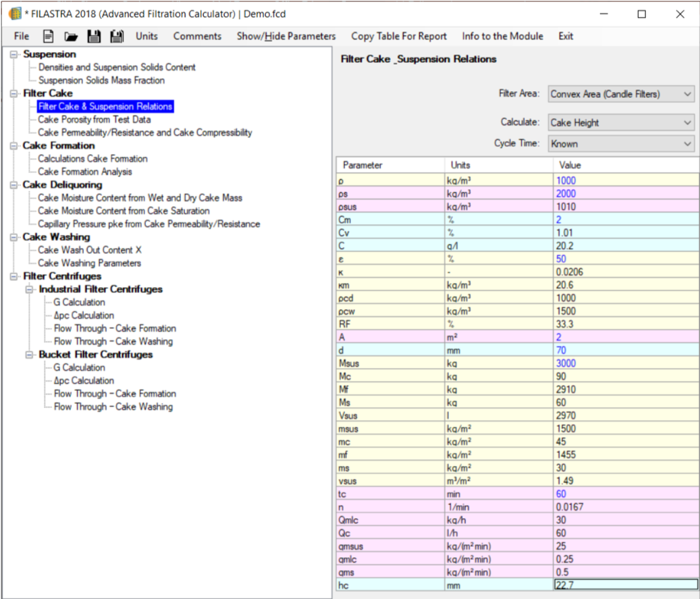This screenshot has height=599, width=700.
Task: Click the Open folder icon
Action: pos(70,36)
